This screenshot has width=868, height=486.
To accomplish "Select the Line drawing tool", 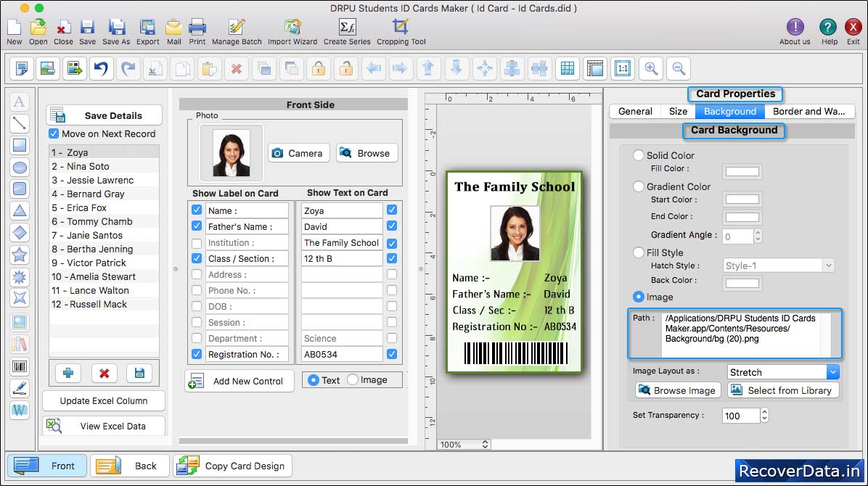I will [20, 123].
